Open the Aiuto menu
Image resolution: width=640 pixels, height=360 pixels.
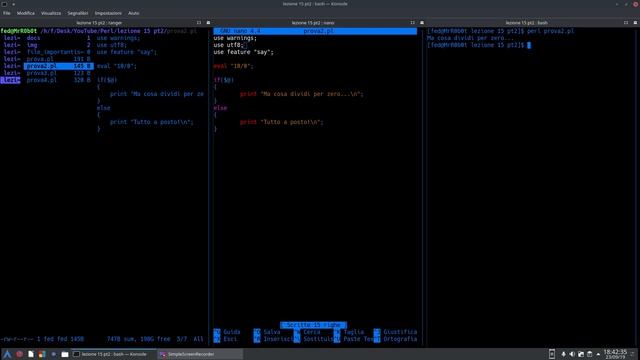click(x=133, y=13)
